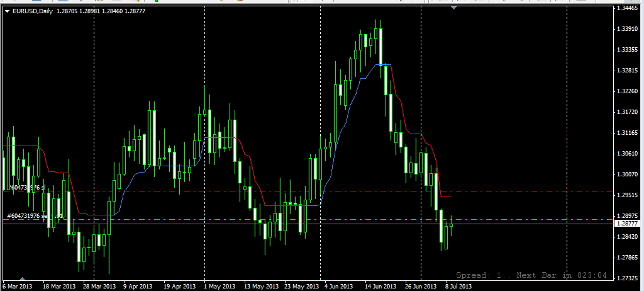Click the 18 Mar 2013 date label
Viewport: 644px width, 291px height.
tap(60, 286)
